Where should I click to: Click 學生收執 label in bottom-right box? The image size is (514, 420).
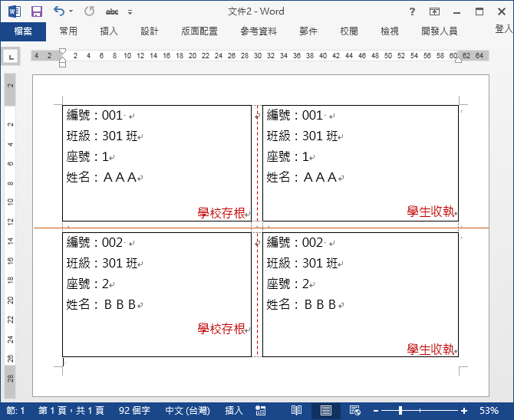click(430, 349)
